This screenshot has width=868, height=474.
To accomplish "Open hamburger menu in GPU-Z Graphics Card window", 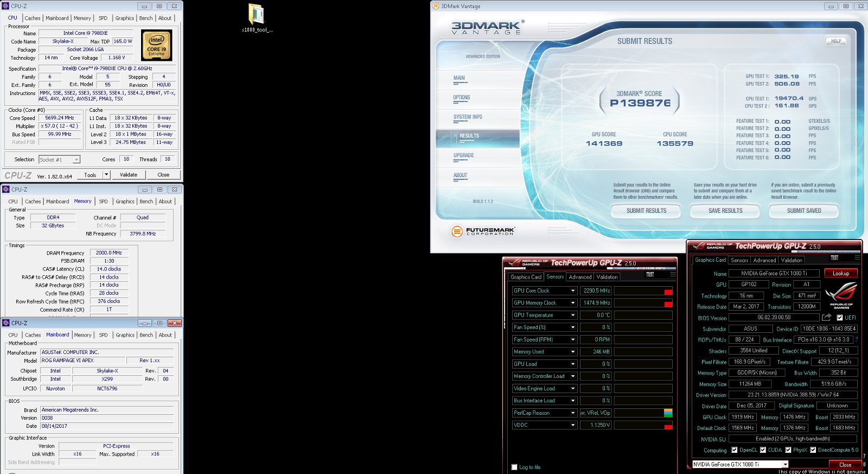I will pos(857,257).
